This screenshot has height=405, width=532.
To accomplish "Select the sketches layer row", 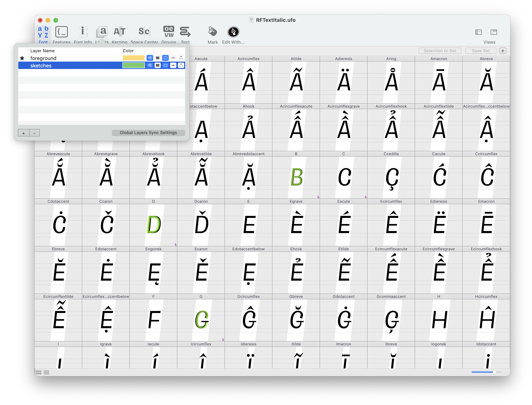I will pyautogui.click(x=102, y=65).
